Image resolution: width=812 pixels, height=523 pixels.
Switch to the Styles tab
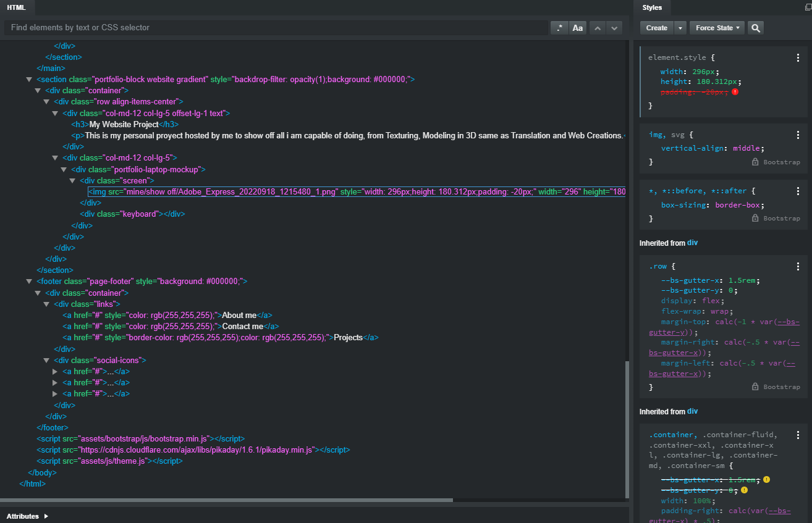point(652,7)
